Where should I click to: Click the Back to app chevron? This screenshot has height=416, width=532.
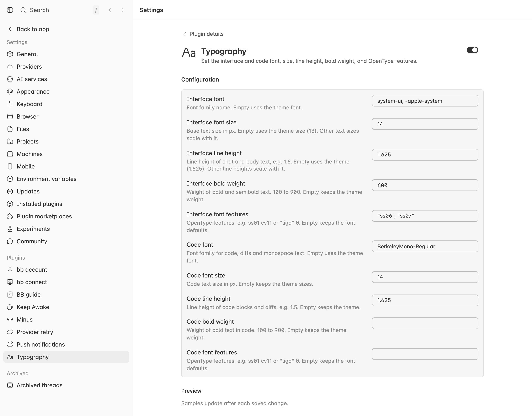point(10,29)
